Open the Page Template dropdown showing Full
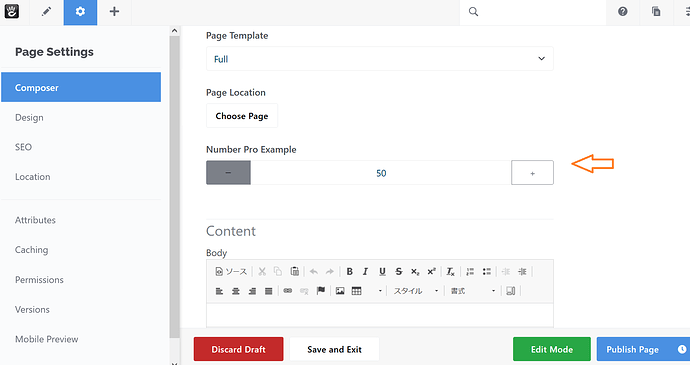The image size is (690, 365). click(380, 59)
